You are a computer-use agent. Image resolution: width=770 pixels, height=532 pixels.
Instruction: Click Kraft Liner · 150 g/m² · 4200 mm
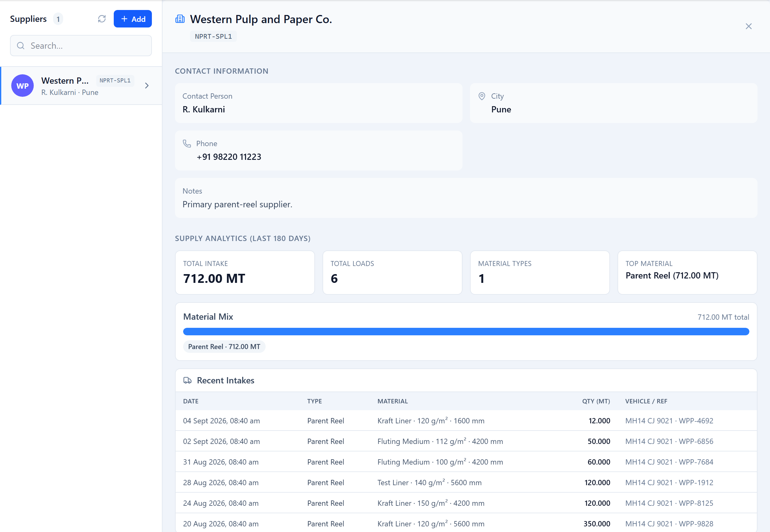[x=431, y=504]
